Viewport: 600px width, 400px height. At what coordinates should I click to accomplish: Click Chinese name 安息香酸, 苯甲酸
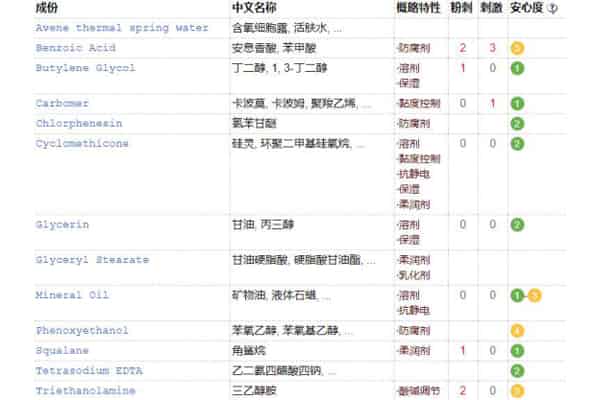(274, 48)
